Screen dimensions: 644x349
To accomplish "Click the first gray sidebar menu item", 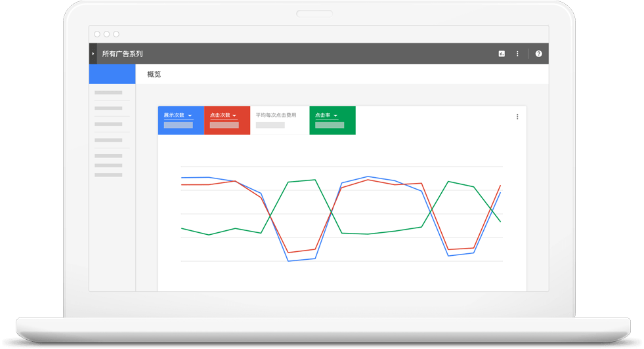I will (x=108, y=92).
